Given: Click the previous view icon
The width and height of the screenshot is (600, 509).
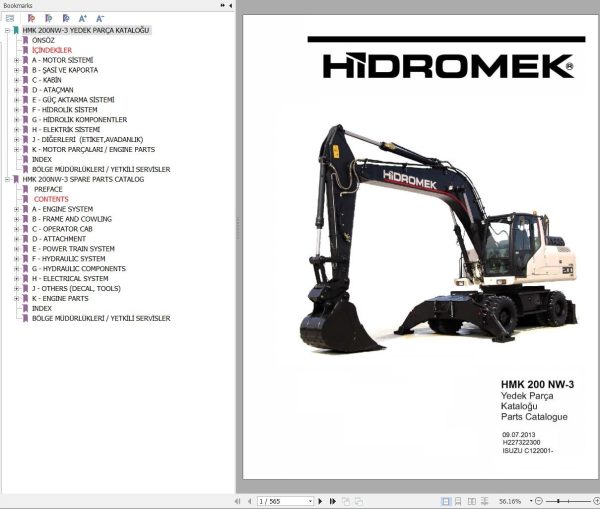Looking at the screenshot, I should tap(346, 501).
